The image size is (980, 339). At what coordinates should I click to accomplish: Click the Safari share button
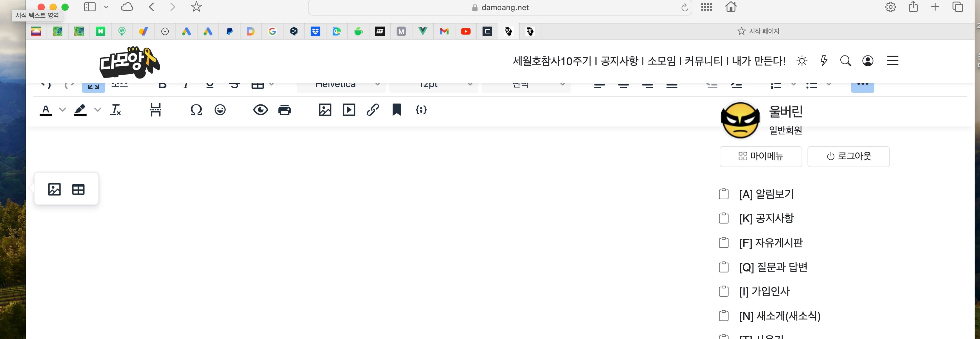(x=913, y=7)
